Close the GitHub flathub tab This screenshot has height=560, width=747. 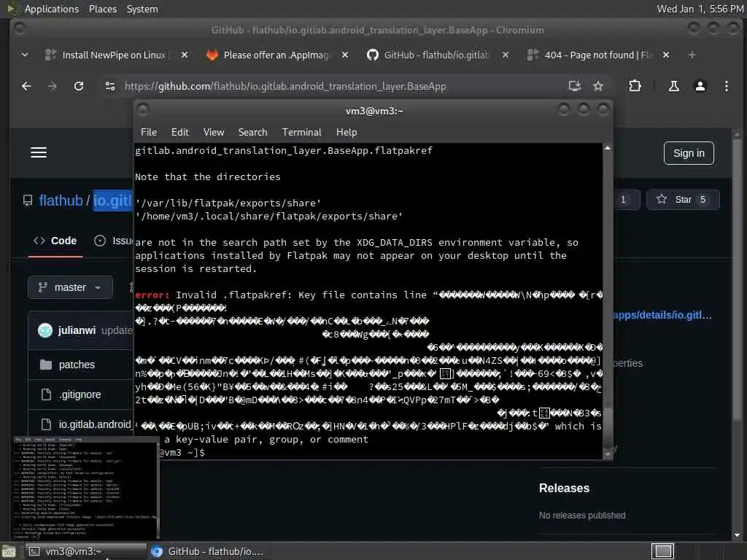point(506,55)
